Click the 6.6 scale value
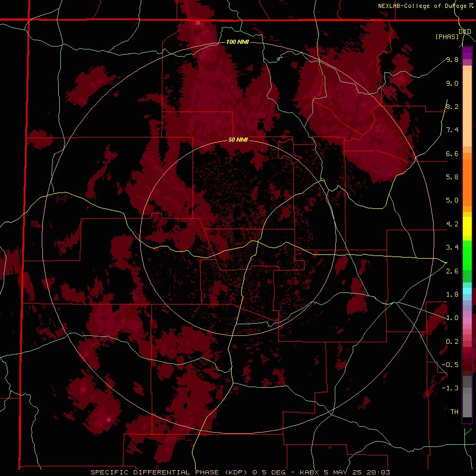Screen dimensions: 476x476 click(x=452, y=153)
